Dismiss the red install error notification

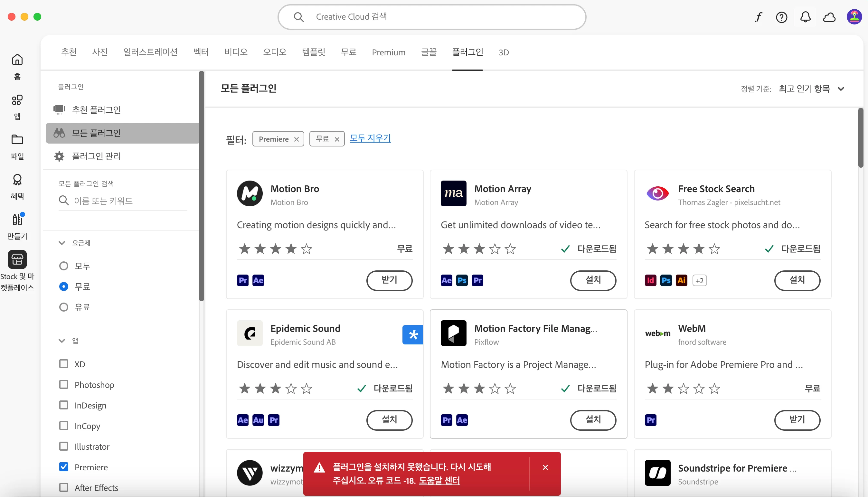545,467
